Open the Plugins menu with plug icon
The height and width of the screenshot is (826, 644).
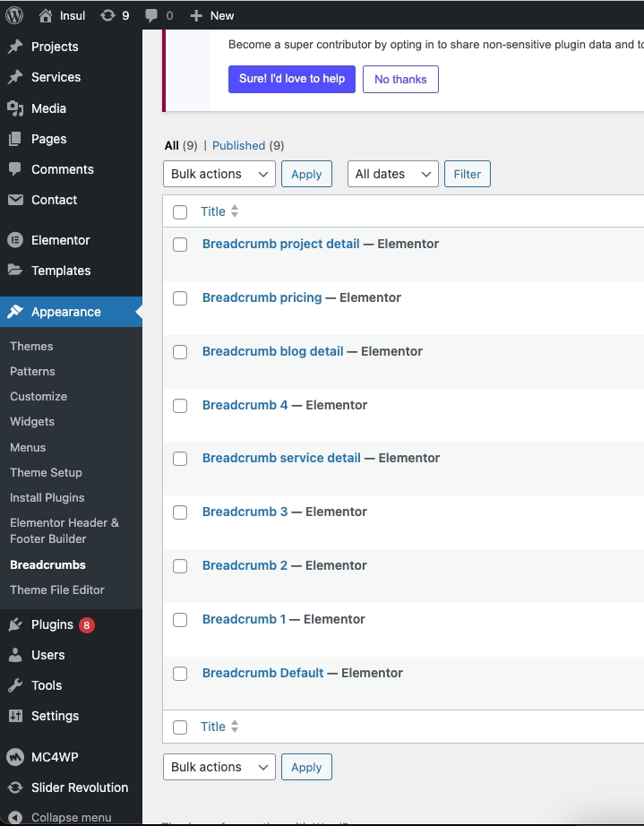coord(15,624)
